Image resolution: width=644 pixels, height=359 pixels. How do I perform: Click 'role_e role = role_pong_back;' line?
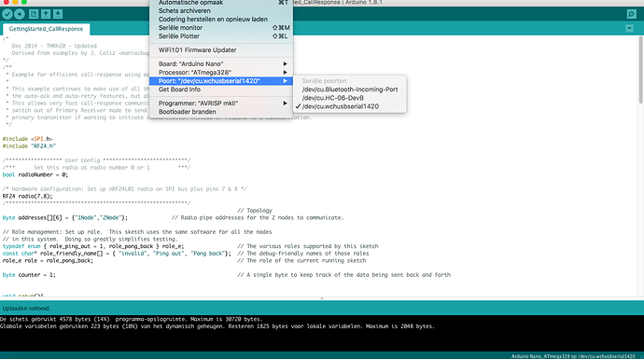[48, 260]
